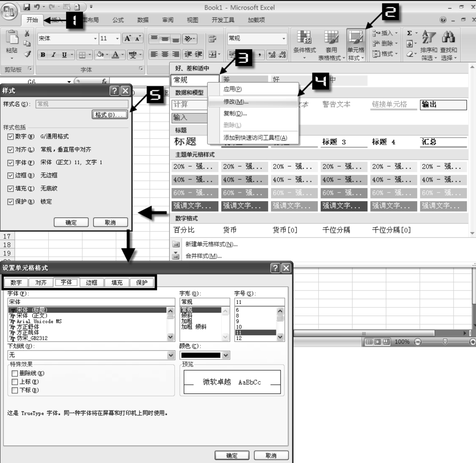Select 加粗 in the font style list
476x463 pixels.
tap(187, 321)
